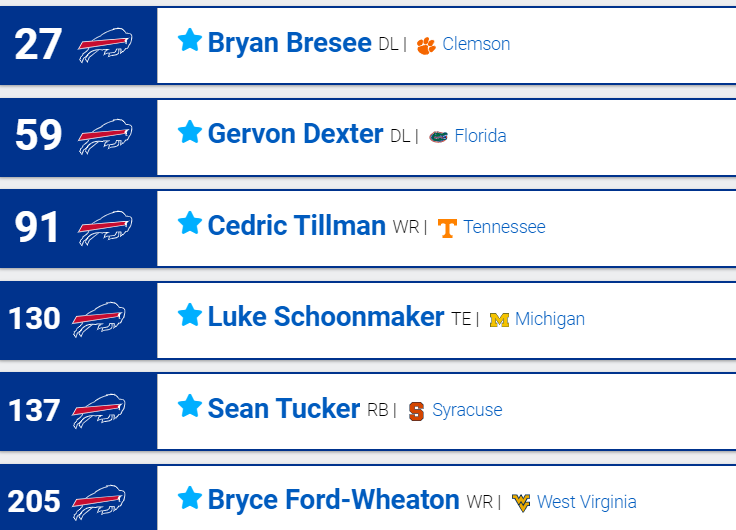This screenshot has width=736, height=530.
Task: Toggle the star next to Luke Schoonmaker
Action: point(190,315)
